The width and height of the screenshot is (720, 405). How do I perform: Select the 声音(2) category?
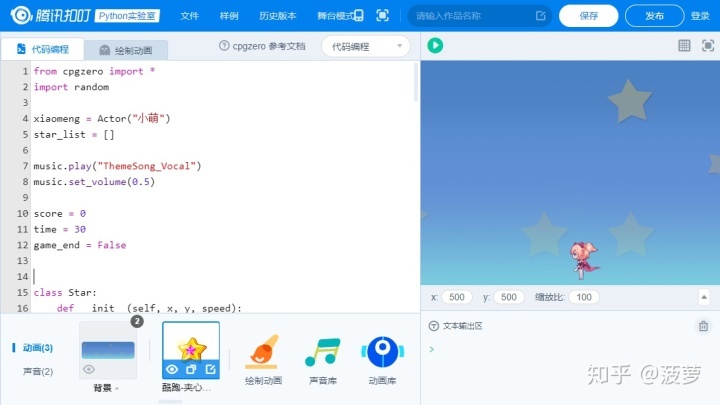(x=38, y=371)
